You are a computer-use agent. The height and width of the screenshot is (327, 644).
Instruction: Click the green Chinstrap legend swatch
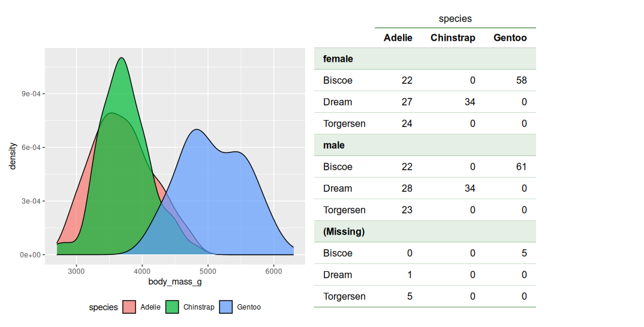(x=172, y=307)
